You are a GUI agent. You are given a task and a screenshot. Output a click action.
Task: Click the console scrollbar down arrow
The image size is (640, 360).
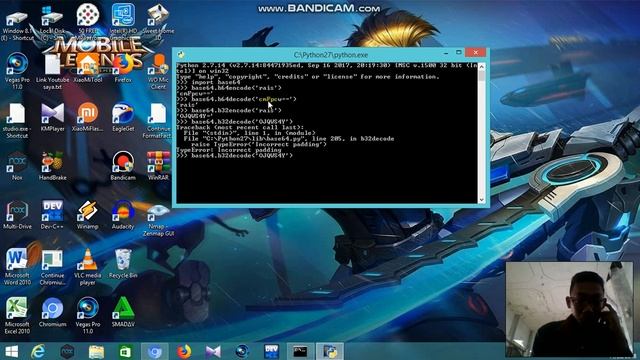(482, 200)
